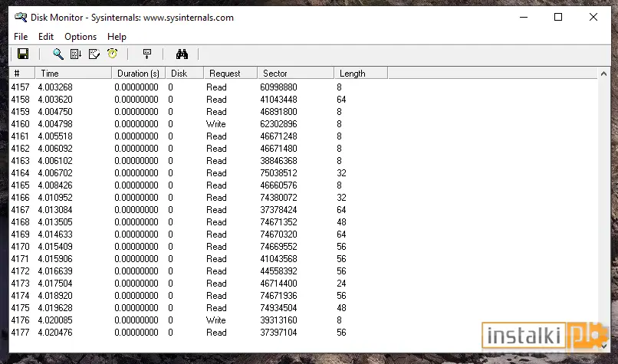Click the Request column header
The height and width of the screenshot is (364, 618).
coord(231,74)
